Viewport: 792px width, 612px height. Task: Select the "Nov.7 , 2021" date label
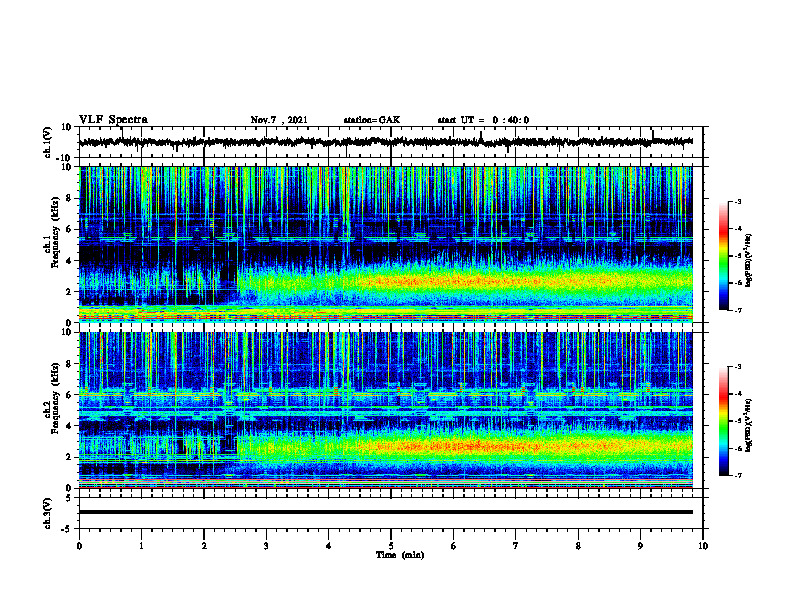pos(279,120)
